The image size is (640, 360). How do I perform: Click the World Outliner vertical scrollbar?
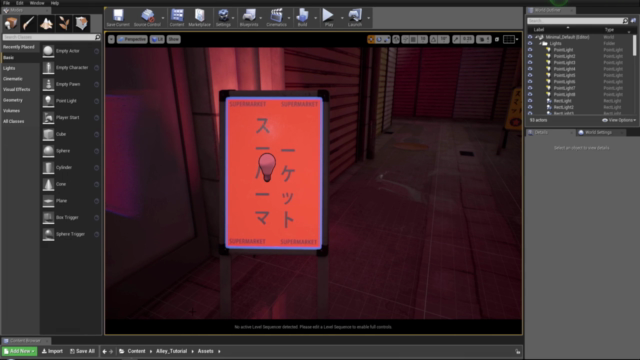[x=634, y=45]
